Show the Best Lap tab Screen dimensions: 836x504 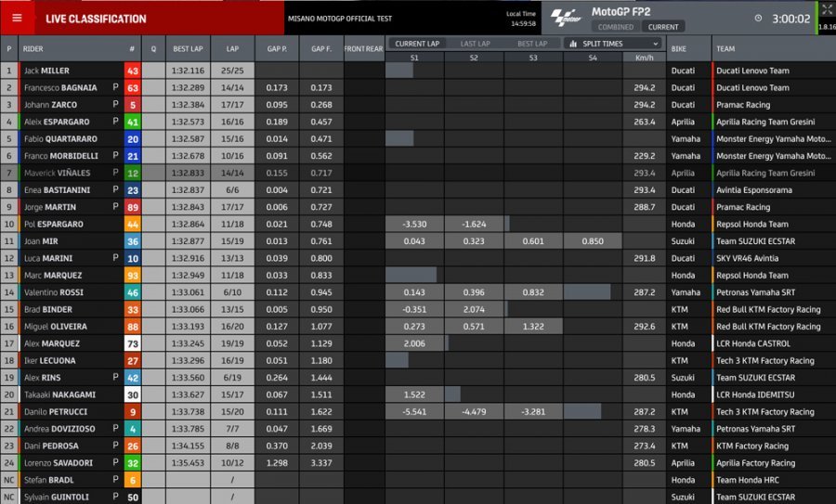[532, 44]
